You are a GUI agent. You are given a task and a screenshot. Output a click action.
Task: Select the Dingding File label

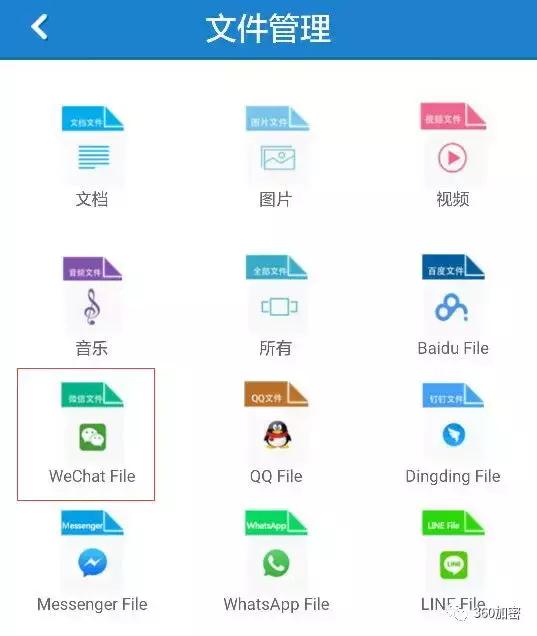tap(453, 477)
